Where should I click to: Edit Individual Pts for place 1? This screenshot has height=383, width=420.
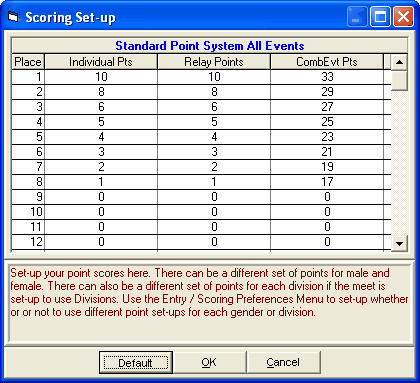pyautogui.click(x=101, y=77)
